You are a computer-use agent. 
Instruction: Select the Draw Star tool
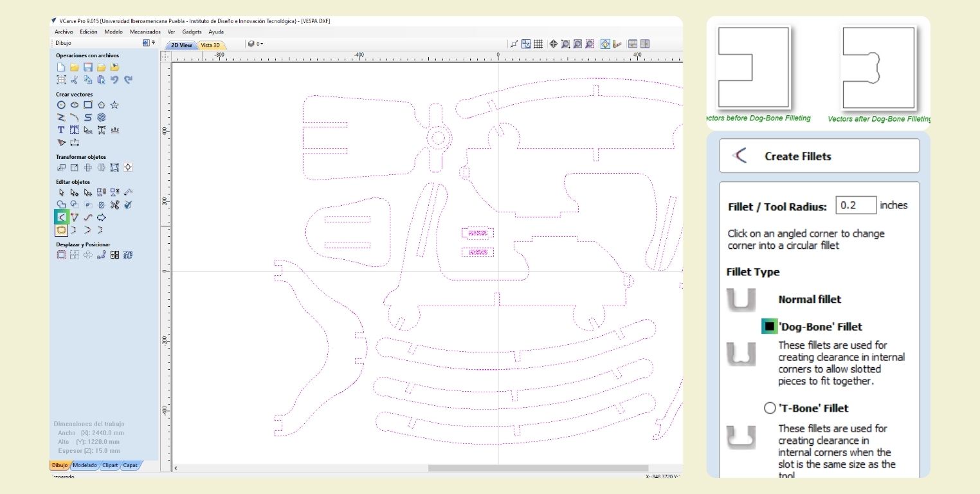pos(114,105)
